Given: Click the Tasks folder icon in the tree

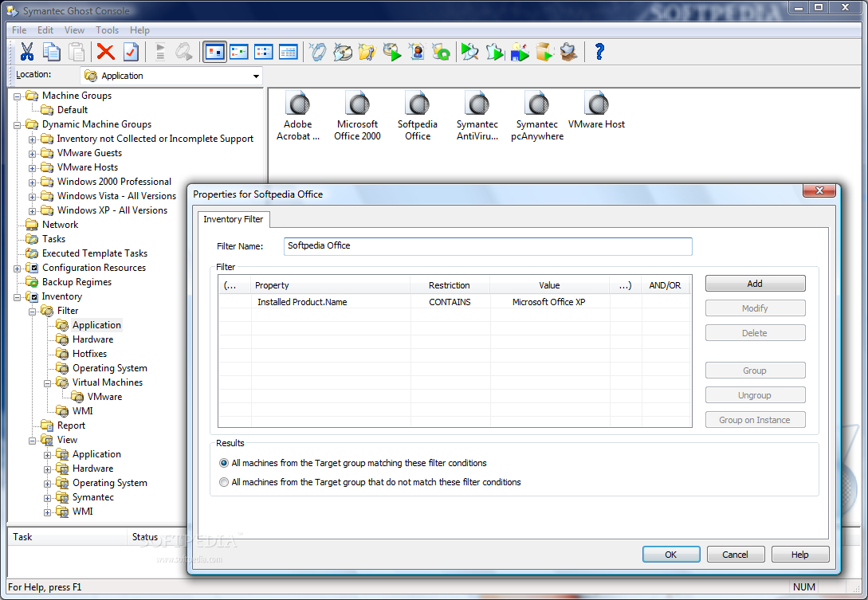Looking at the screenshot, I should coord(32,238).
